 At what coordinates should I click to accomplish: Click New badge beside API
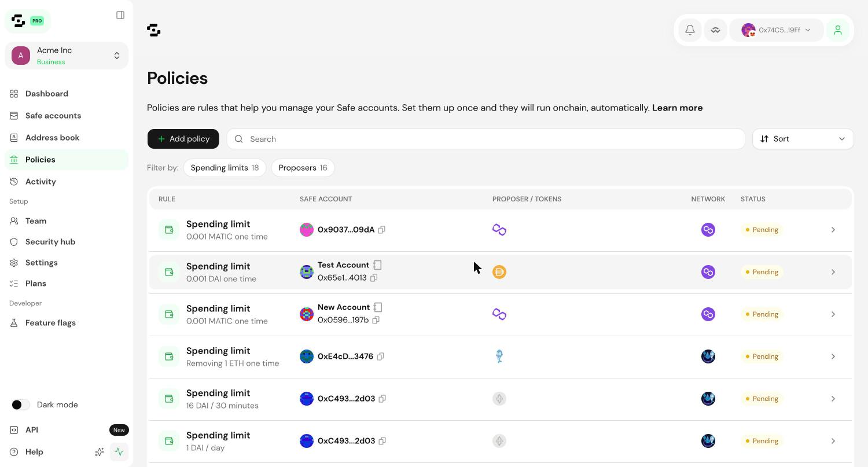[119, 430]
